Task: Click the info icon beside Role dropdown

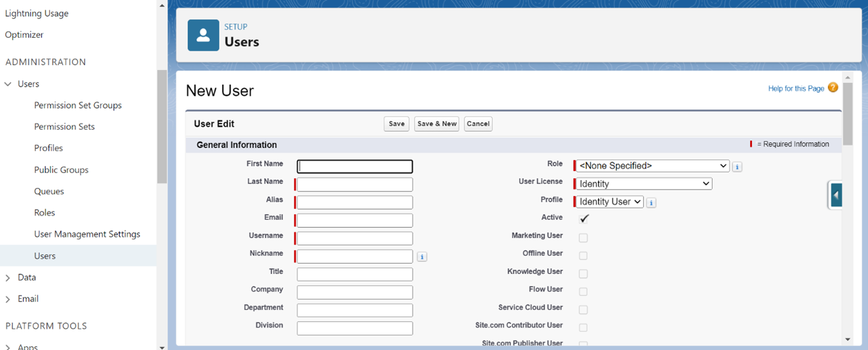Action: pyautogui.click(x=736, y=166)
